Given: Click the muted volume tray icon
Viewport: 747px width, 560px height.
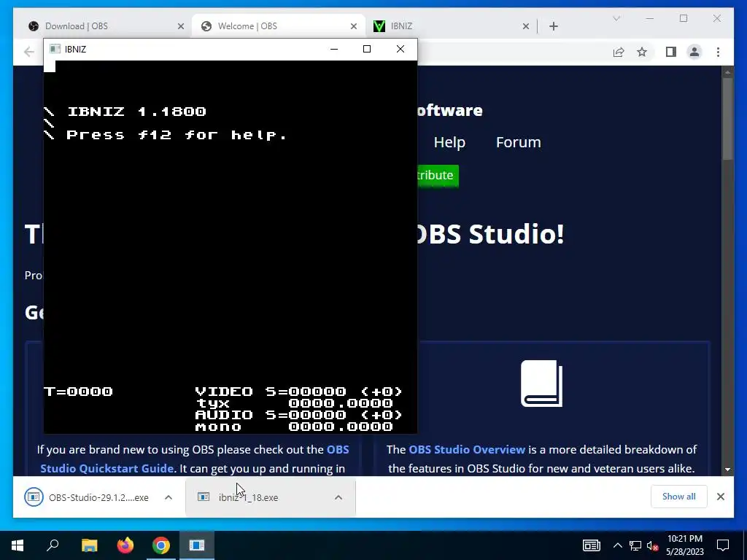Looking at the screenshot, I should [652, 545].
